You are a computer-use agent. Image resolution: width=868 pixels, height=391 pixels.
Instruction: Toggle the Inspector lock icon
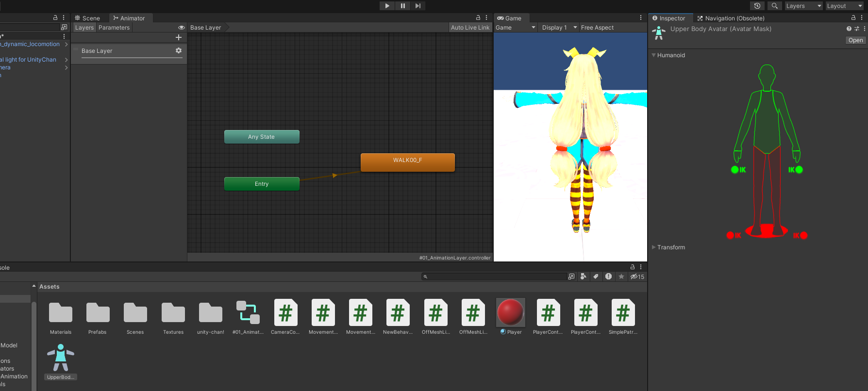coord(853,17)
